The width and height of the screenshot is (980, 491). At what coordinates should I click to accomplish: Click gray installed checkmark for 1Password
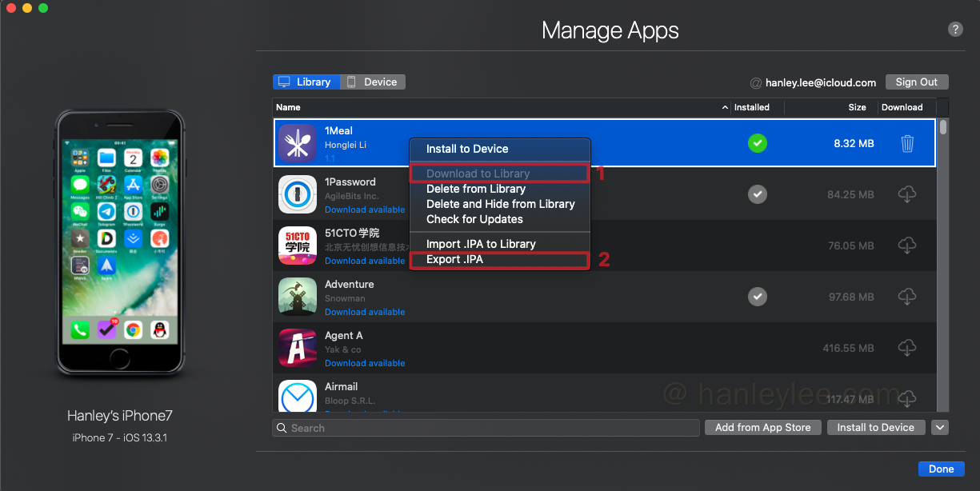tap(758, 194)
